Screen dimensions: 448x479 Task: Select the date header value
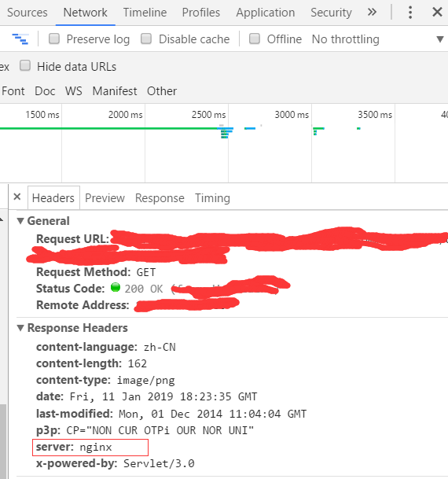(x=163, y=396)
